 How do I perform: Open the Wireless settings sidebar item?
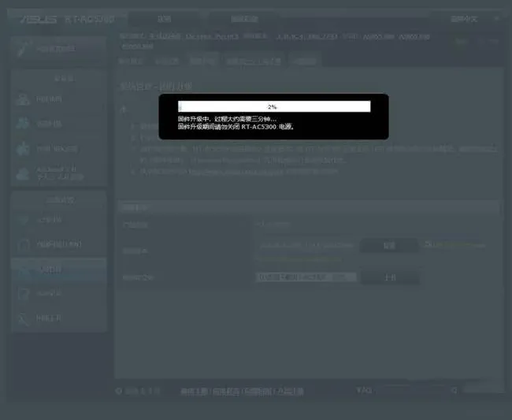59,220
